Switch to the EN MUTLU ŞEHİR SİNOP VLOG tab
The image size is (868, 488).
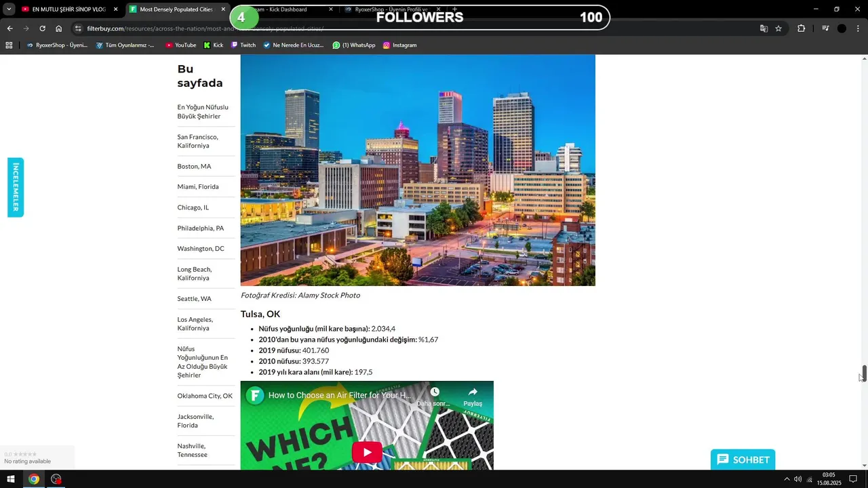tap(68, 9)
